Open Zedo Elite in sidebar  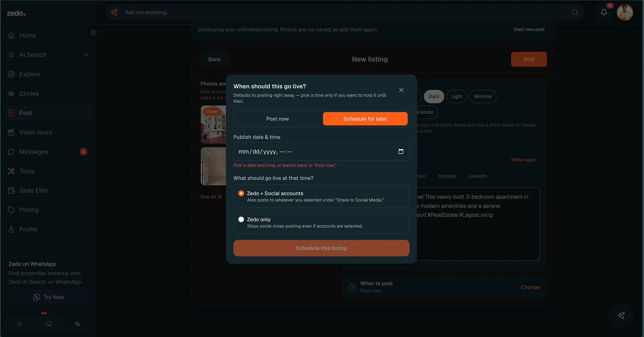coord(49,190)
